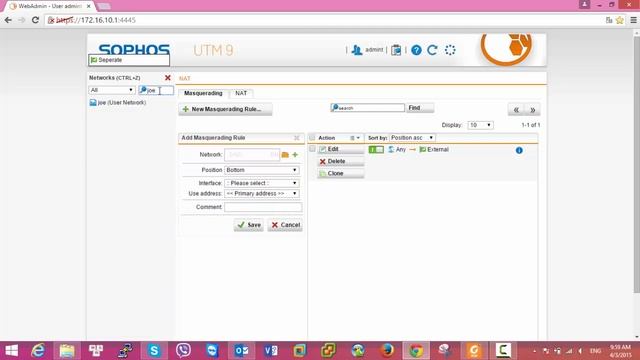This screenshot has height=360, width=640.
Task: Open Skype from the taskbar
Action: tap(154, 350)
